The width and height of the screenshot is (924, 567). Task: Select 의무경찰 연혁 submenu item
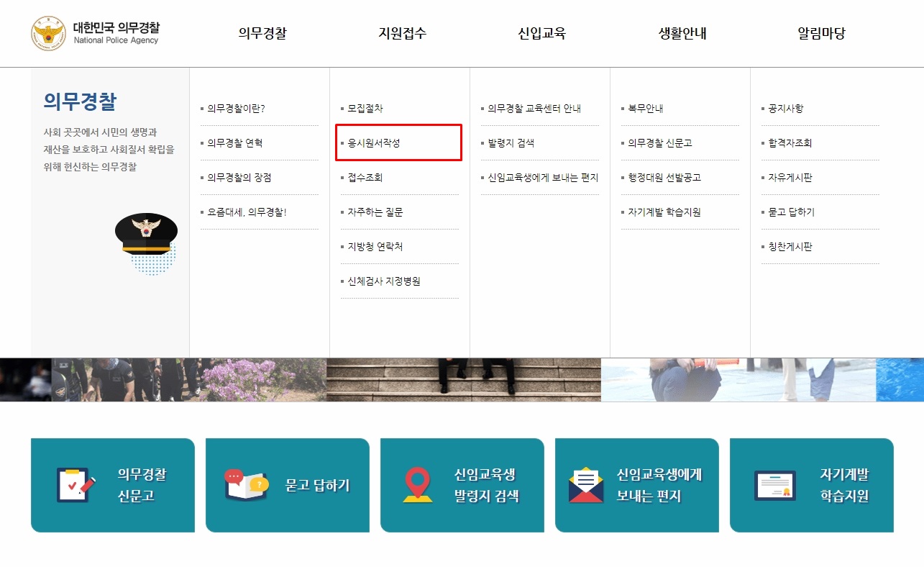click(x=235, y=143)
